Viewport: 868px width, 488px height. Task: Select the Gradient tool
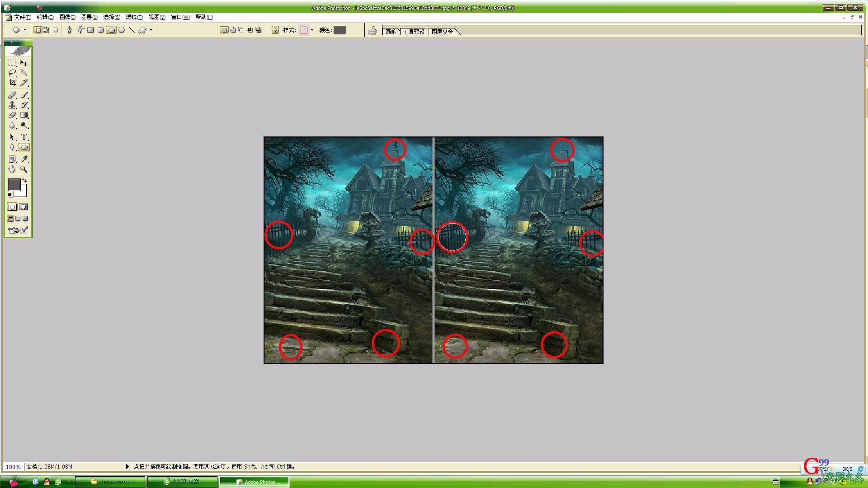[24, 115]
